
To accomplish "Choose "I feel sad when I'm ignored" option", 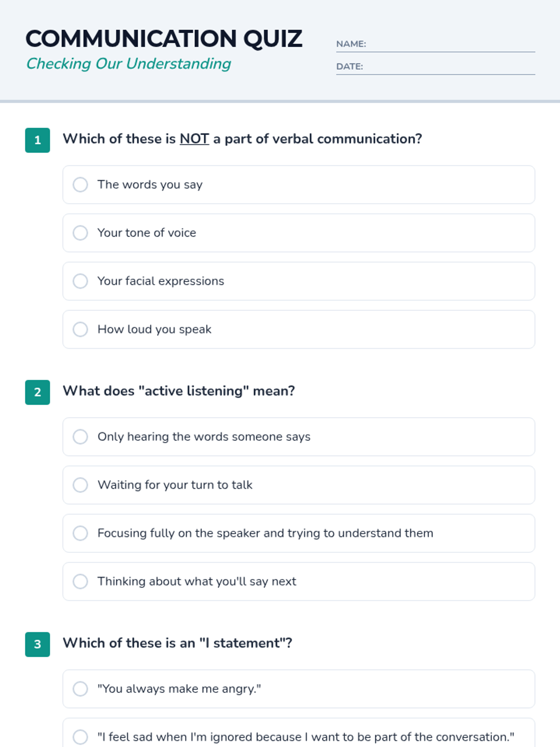I will (80, 737).
